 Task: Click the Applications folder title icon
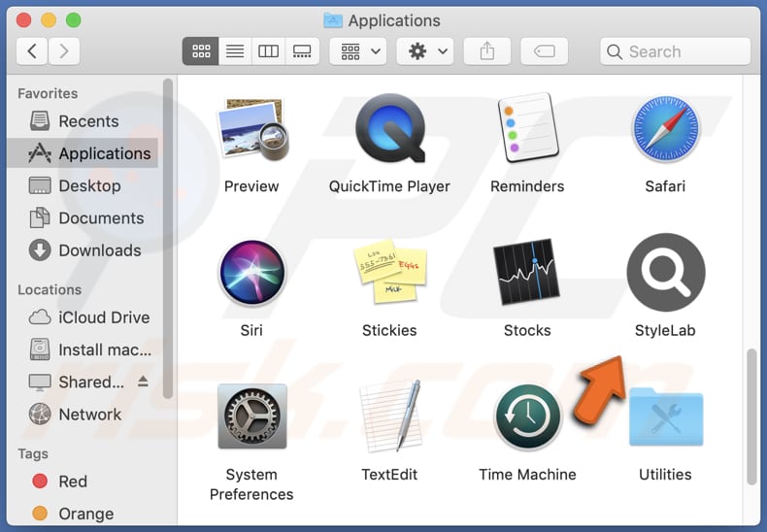pos(333,20)
